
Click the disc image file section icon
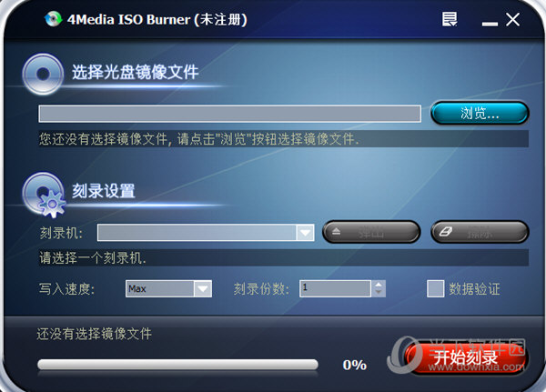click(x=43, y=74)
